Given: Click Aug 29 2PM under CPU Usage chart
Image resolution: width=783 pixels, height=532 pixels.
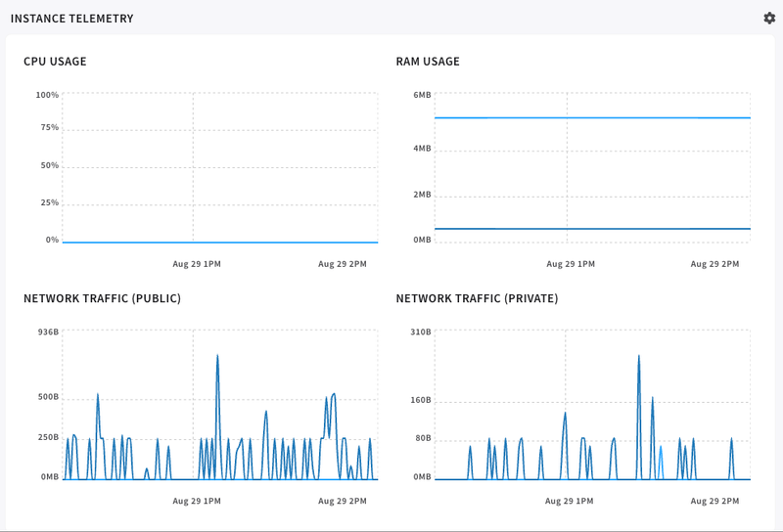Looking at the screenshot, I should [342, 264].
